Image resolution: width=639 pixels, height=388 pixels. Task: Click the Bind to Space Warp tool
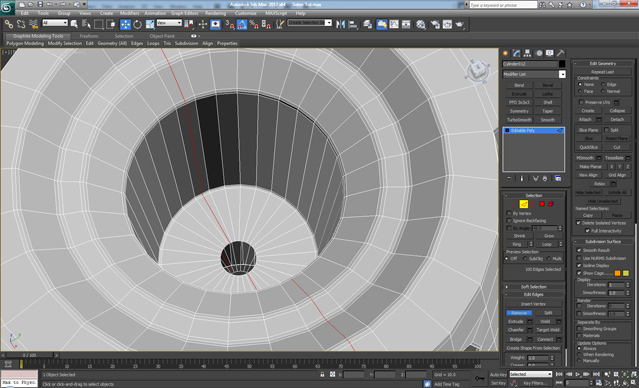(34, 24)
